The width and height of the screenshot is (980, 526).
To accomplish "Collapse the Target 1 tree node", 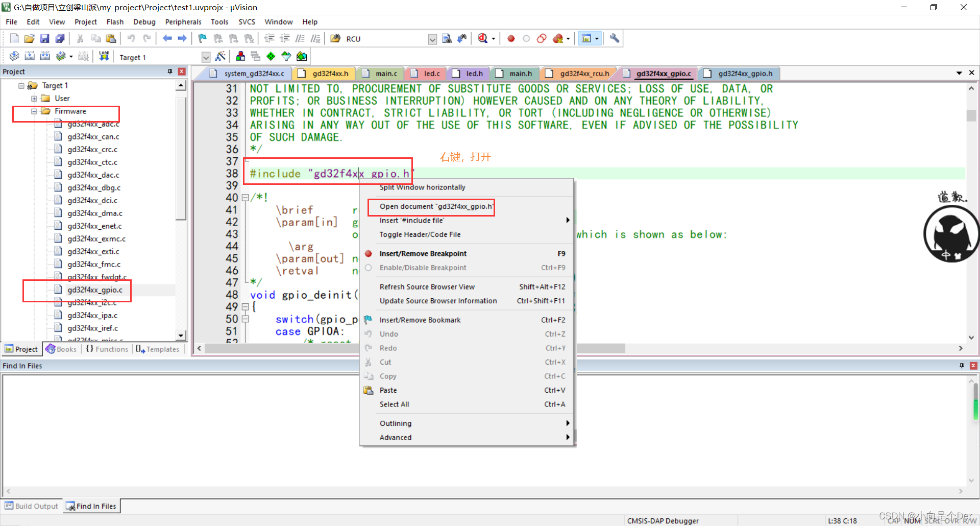I will pyautogui.click(x=21, y=86).
